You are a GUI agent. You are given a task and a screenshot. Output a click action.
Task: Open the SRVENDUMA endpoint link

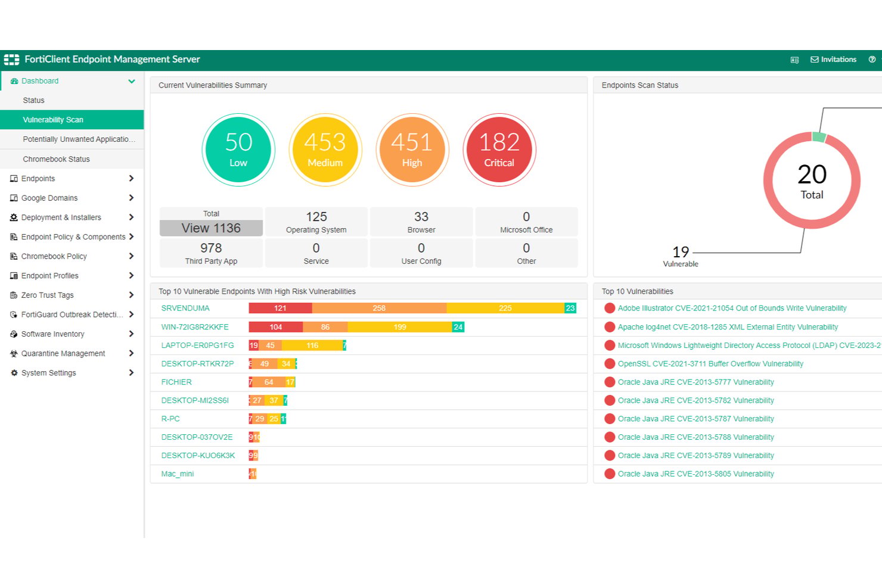click(185, 309)
